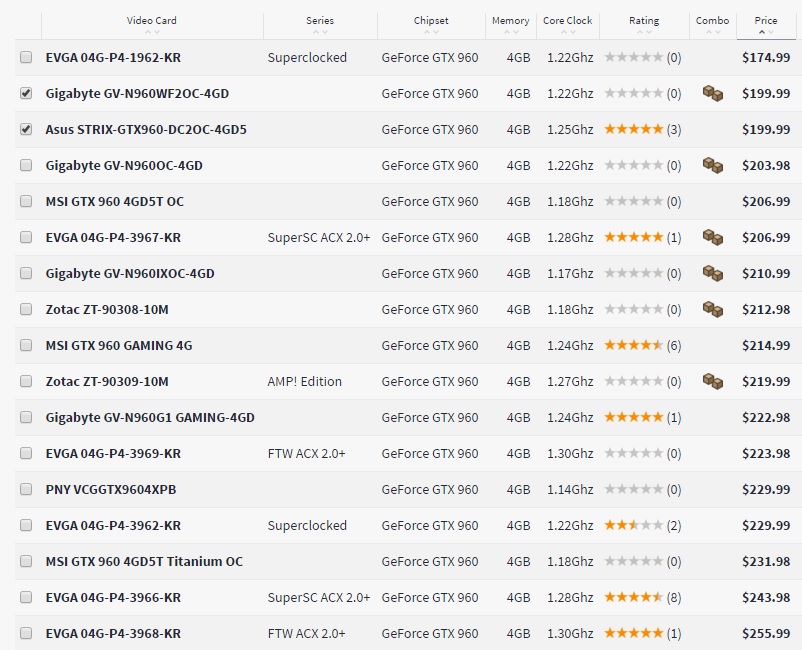The width and height of the screenshot is (802, 650).
Task: Click star rating of EVGA 04G-P4-3967-KR
Action: click(x=634, y=237)
